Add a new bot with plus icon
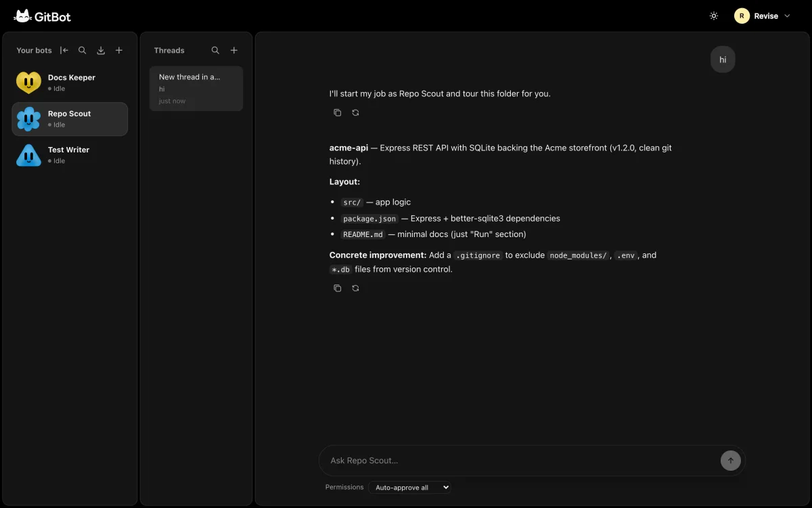Screen dimensions: 812x508 119,50
